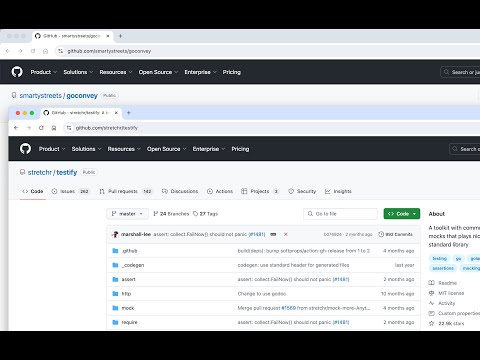
Task: Click Go to file search field
Action: tap(340, 214)
